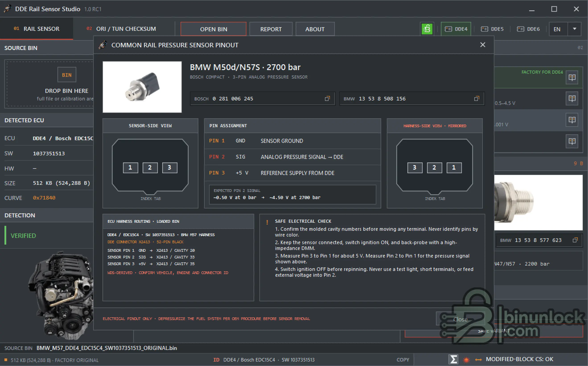
Task: Select the DDE4 ECU mode
Action: coord(456,29)
